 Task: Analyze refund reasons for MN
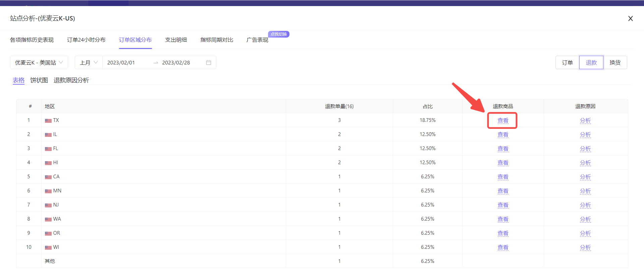pyautogui.click(x=585, y=191)
